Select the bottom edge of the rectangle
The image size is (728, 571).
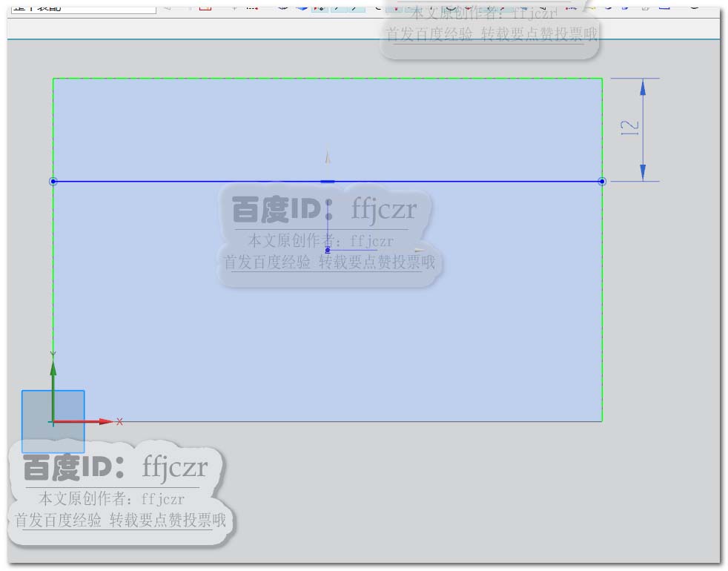328,421
